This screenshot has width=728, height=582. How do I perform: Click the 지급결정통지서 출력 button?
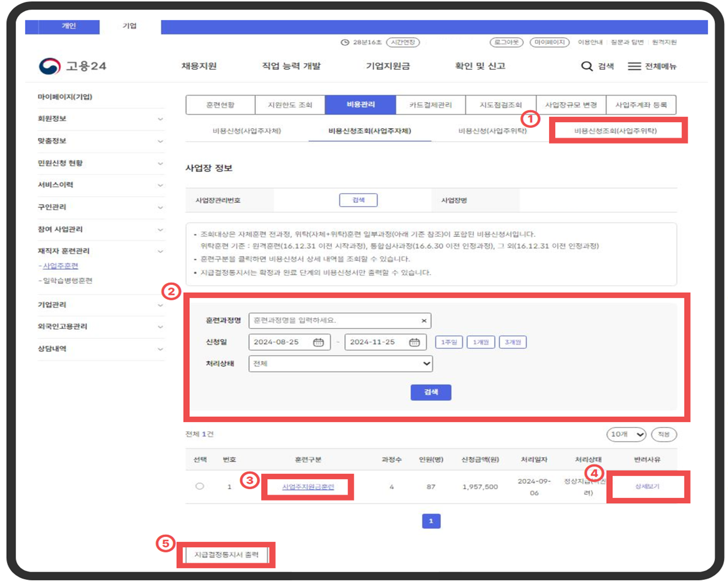coord(226,555)
